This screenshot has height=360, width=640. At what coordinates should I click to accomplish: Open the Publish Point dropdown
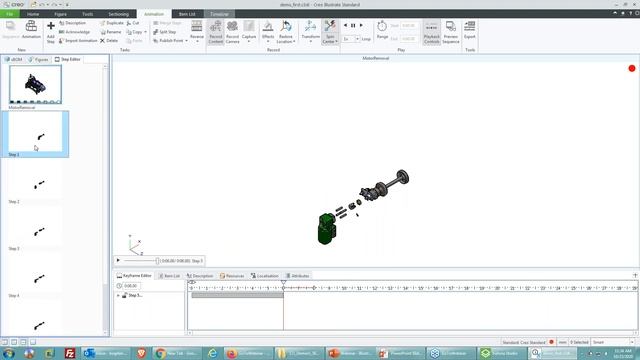coord(187,41)
